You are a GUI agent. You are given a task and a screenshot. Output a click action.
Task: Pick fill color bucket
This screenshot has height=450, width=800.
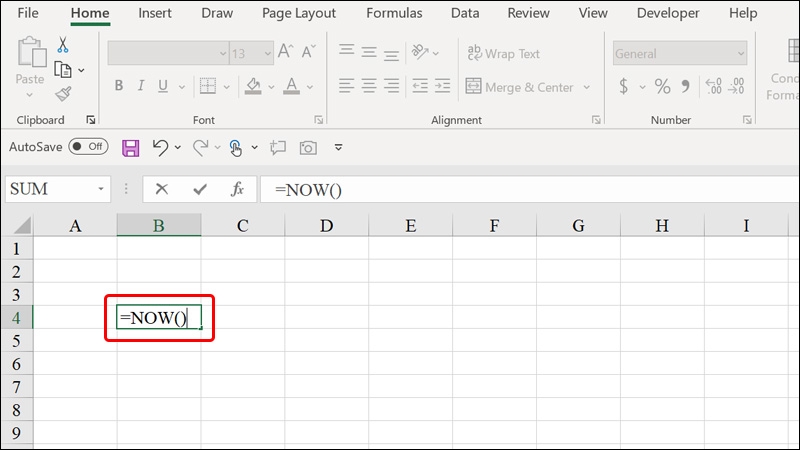[253, 86]
